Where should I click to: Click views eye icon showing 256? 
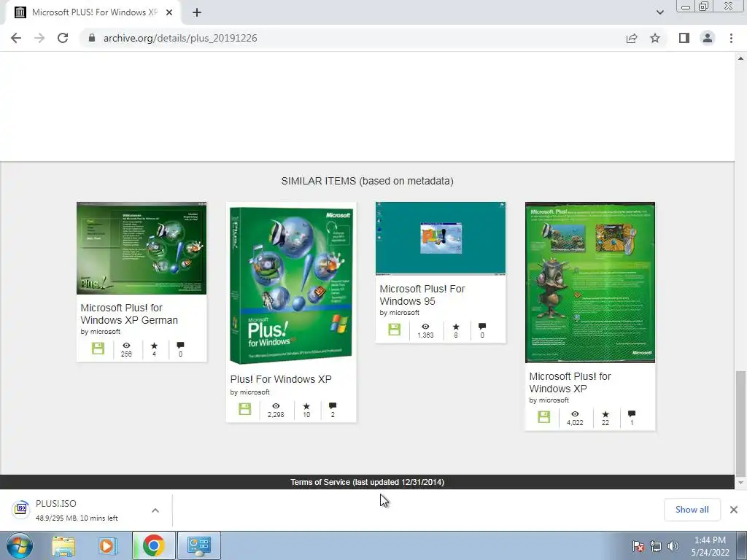pyautogui.click(x=126, y=345)
